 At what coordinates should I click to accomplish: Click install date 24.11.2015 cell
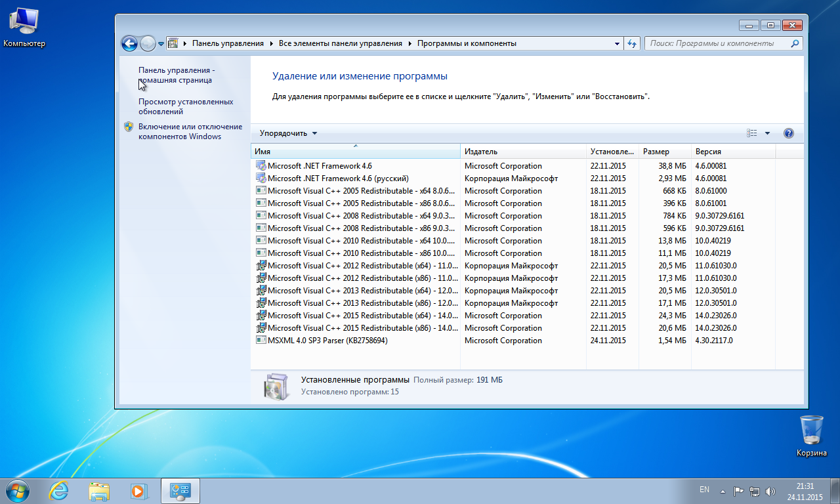(x=608, y=341)
